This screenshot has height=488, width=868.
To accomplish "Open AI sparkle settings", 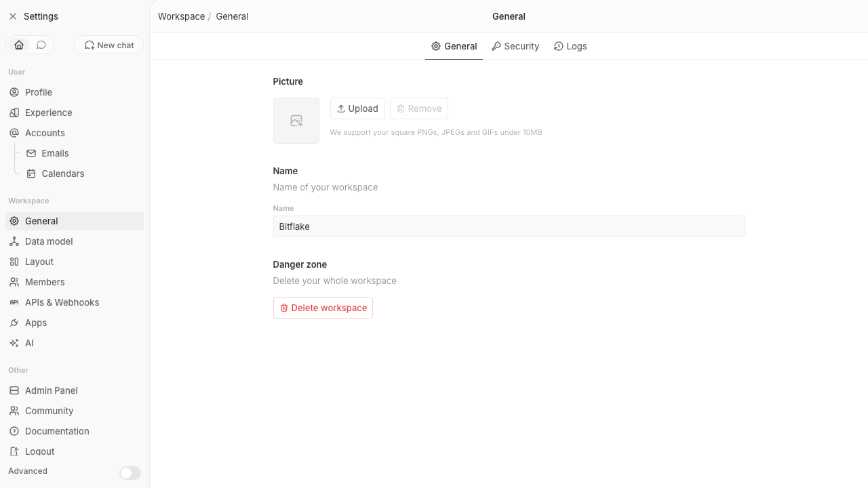I will point(14,343).
